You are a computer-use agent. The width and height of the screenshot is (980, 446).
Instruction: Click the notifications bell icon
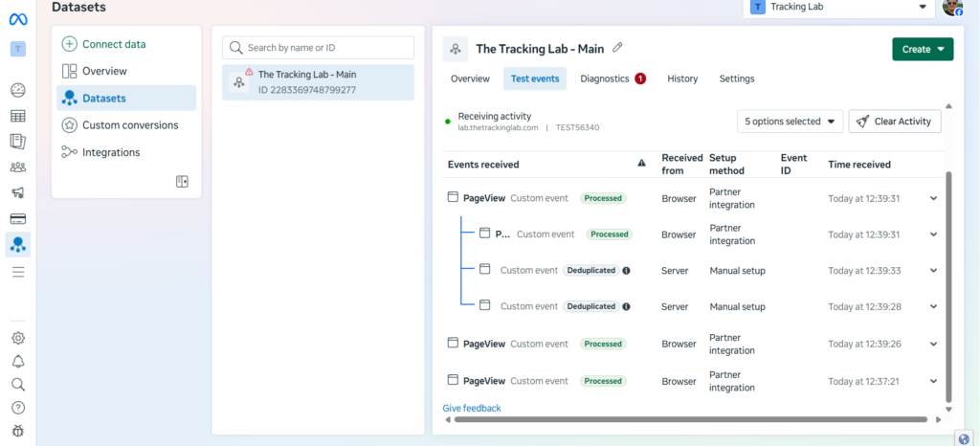[x=18, y=362]
